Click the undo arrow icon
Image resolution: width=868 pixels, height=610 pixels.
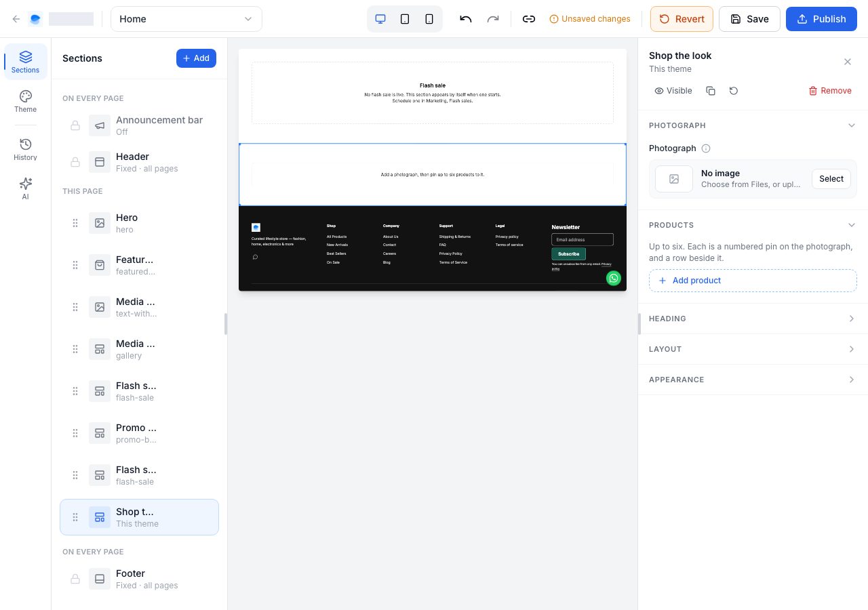tap(466, 19)
